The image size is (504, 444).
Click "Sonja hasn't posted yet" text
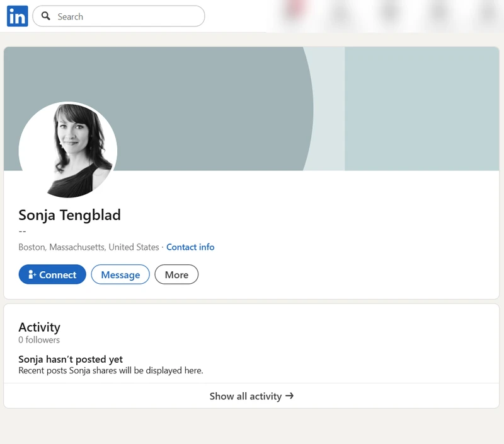(x=71, y=359)
